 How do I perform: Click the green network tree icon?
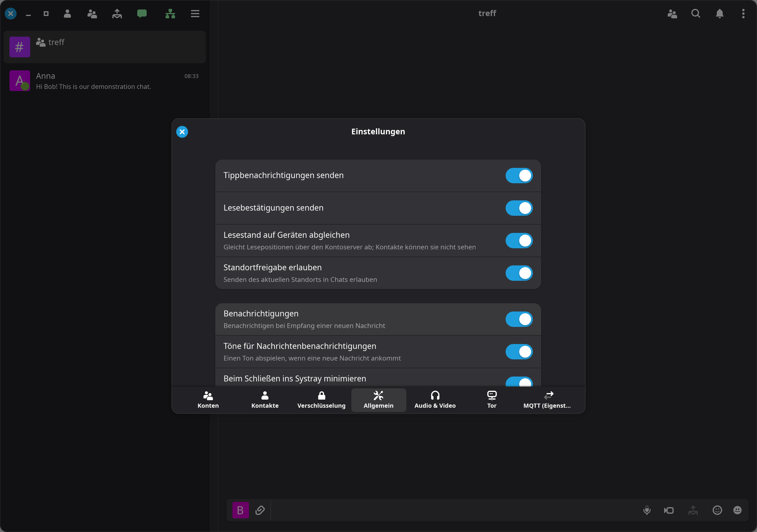pos(170,14)
